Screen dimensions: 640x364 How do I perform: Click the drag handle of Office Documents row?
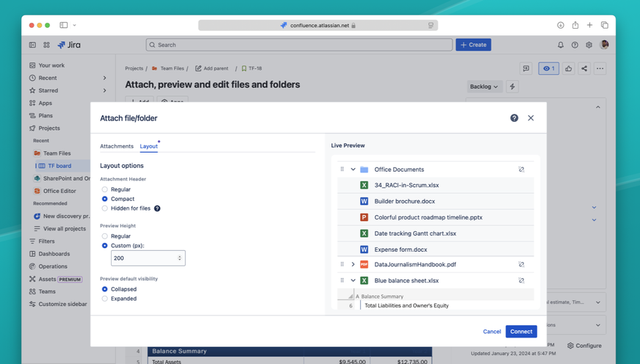[x=342, y=170]
